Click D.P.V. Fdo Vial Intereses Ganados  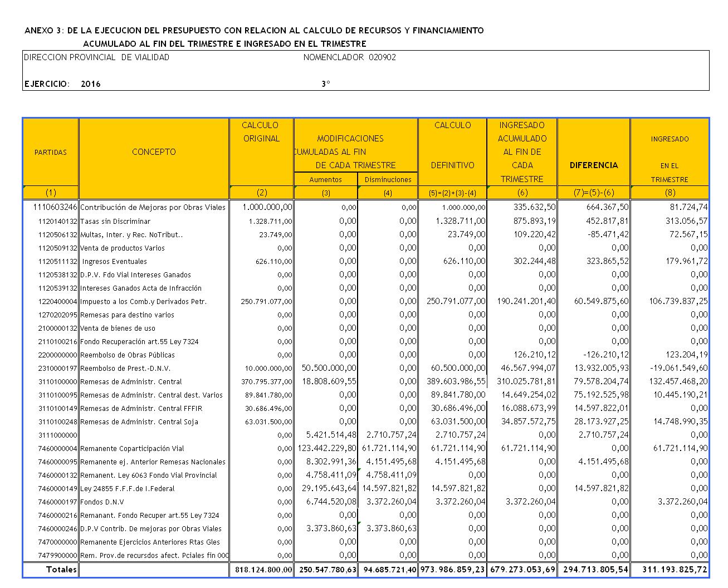pos(135,275)
